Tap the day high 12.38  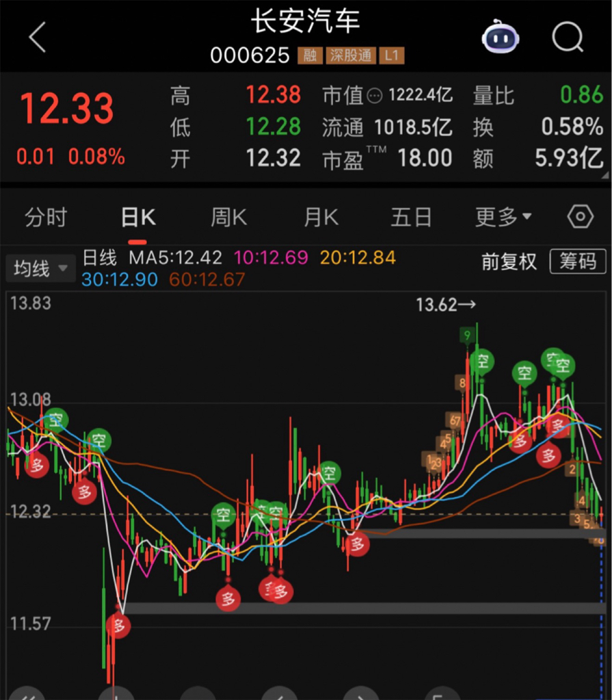click(x=274, y=95)
